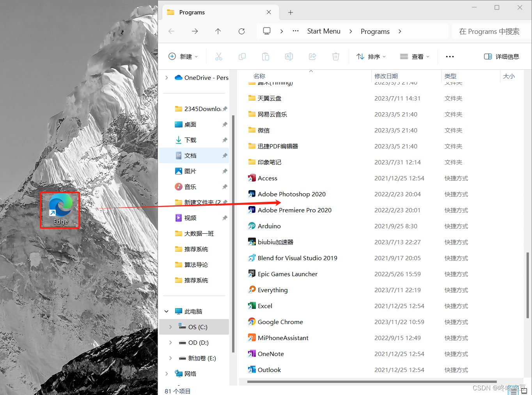Switch to the large thumbnails view in the status bar
The image size is (532, 395).
tap(524, 391)
